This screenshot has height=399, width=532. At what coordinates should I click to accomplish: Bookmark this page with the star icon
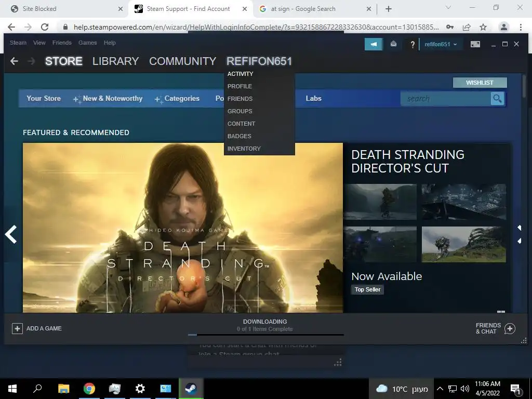483,27
